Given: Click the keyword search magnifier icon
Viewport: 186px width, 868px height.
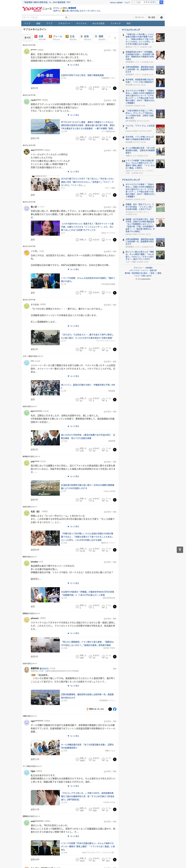Looking at the screenshot, I should pyautogui.click(x=66, y=18).
